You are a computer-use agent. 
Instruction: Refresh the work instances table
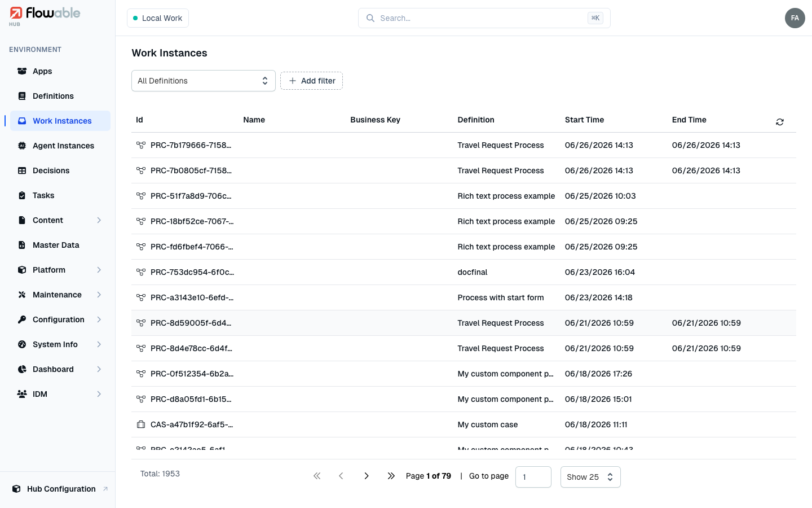point(780,122)
